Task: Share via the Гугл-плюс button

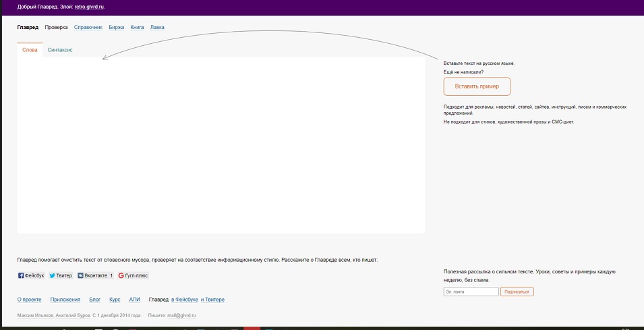Action: click(x=133, y=275)
